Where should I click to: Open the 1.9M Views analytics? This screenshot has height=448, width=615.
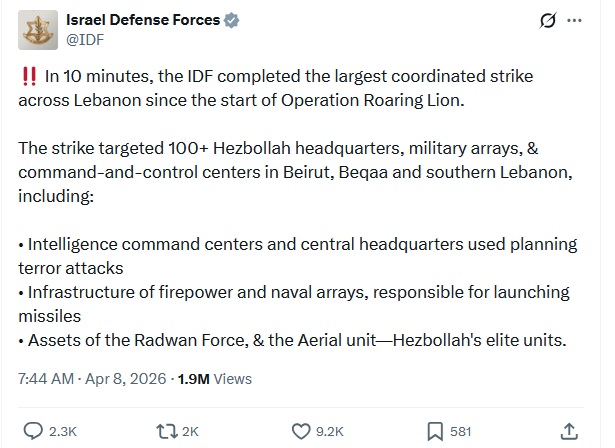point(214,379)
